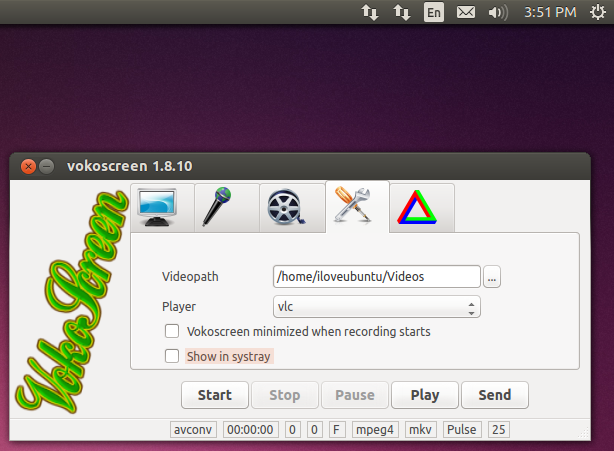Click the Player label
Screen dimensions: 614x451
[x=179, y=307]
